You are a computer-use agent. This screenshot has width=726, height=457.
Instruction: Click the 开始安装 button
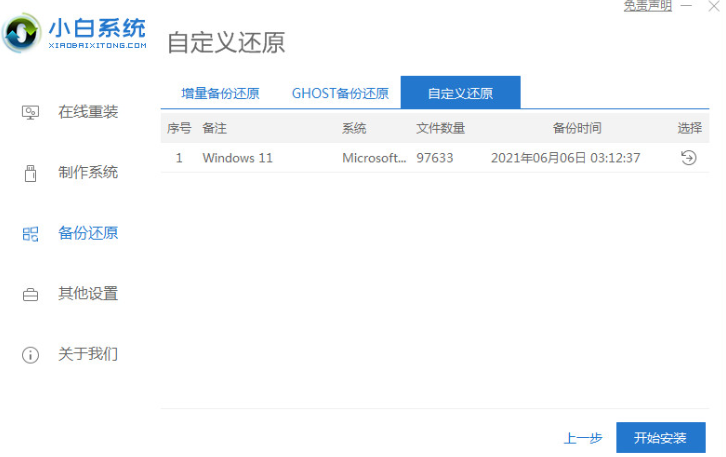coord(661,438)
